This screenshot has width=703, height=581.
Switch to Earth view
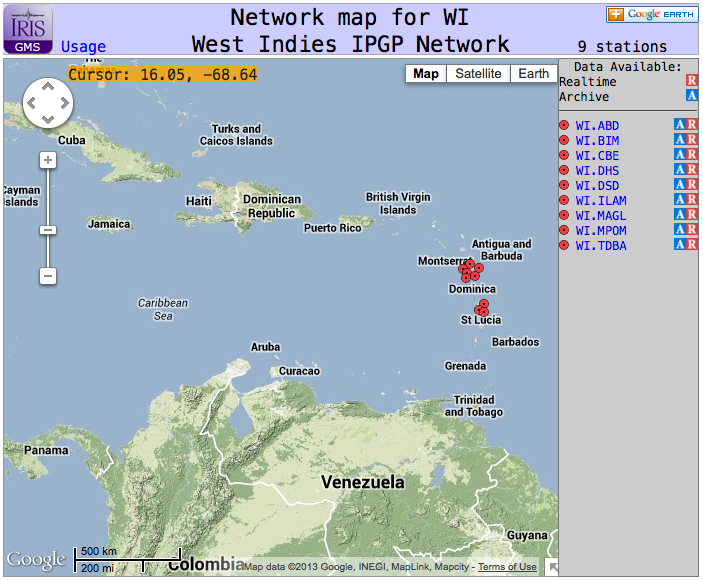534,74
